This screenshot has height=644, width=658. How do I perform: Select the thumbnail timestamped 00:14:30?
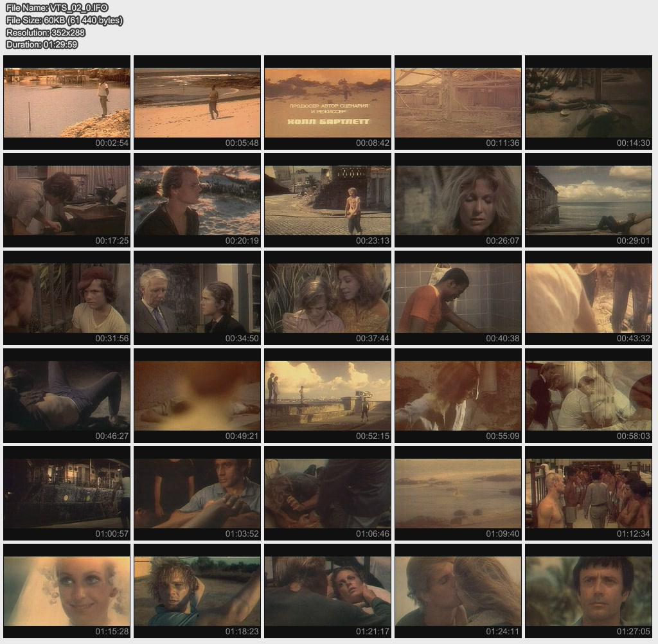(x=589, y=102)
